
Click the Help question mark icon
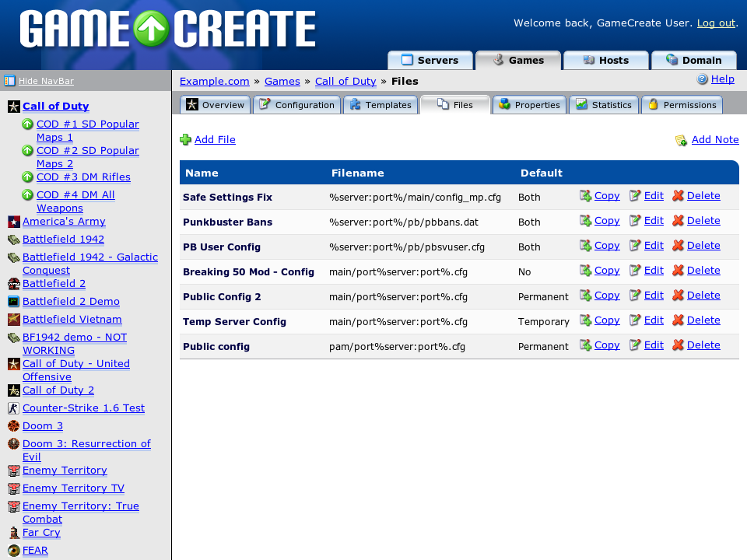tap(702, 79)
